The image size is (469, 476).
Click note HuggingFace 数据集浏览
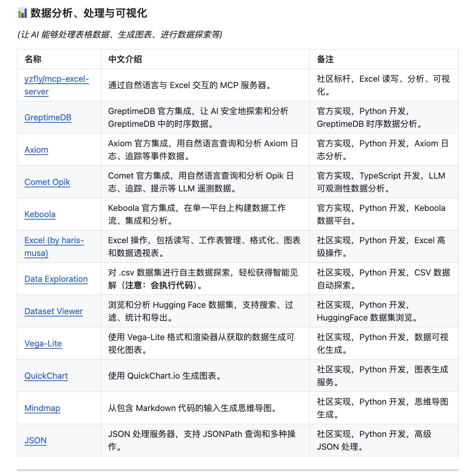(x=368, y=311)
